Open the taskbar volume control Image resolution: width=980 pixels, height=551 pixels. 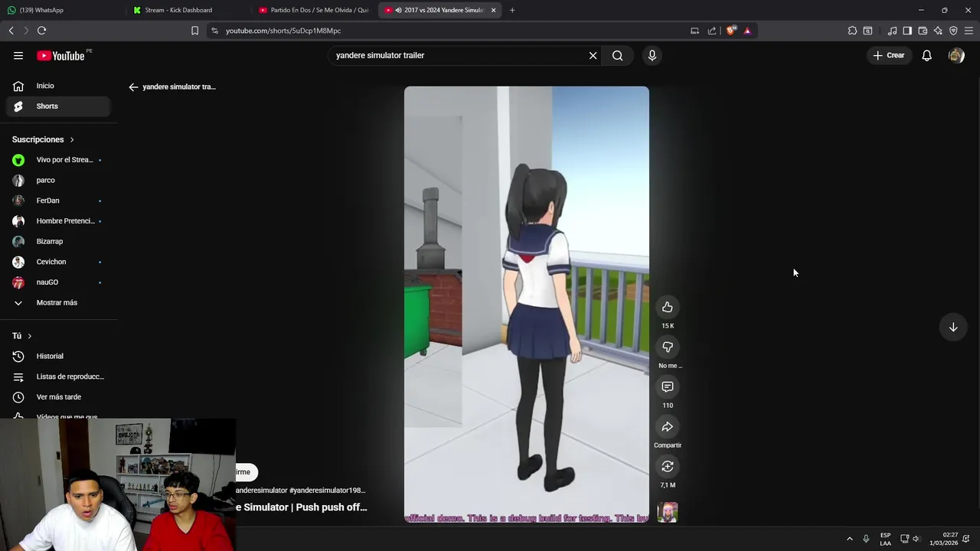pyautogui.click(x=916, y=539)
